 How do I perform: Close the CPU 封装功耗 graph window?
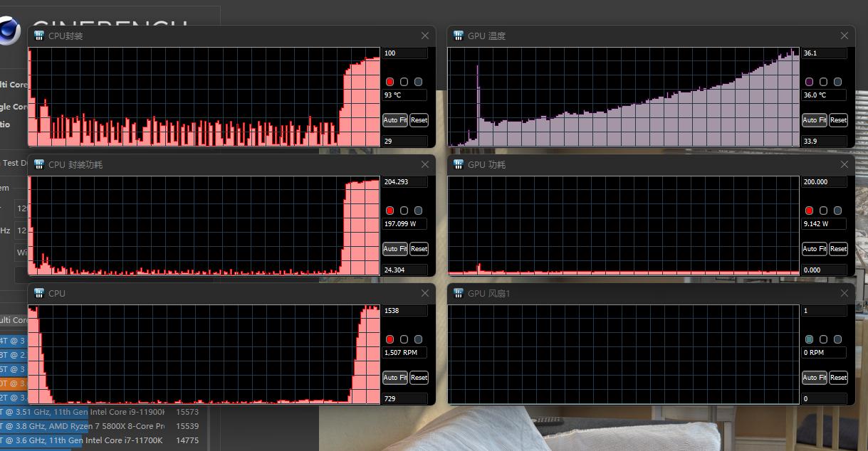[425, 164]
